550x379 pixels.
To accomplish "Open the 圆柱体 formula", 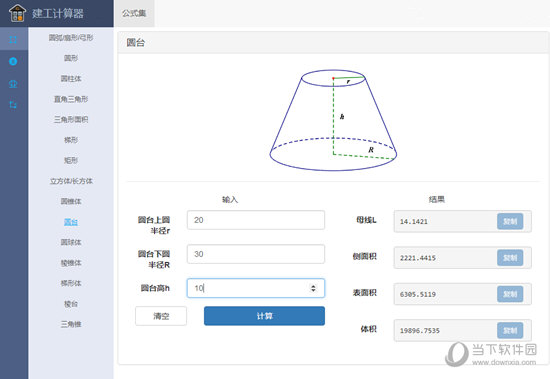I will (71, 79).
